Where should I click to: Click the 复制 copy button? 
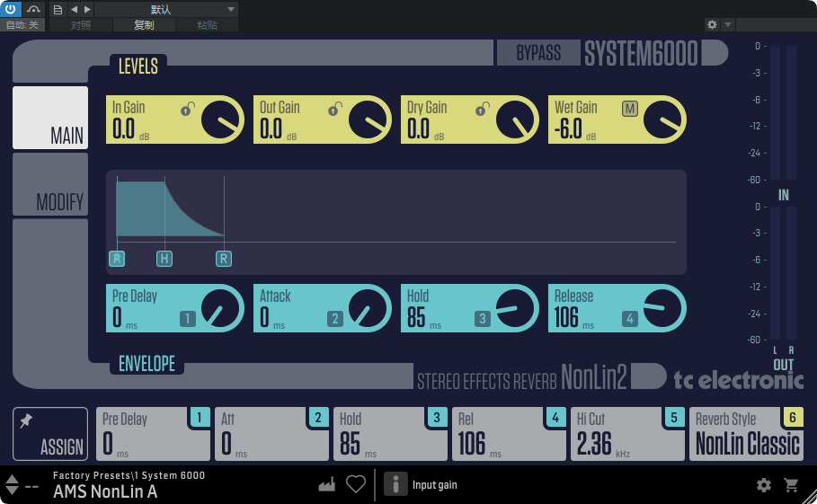144,25
